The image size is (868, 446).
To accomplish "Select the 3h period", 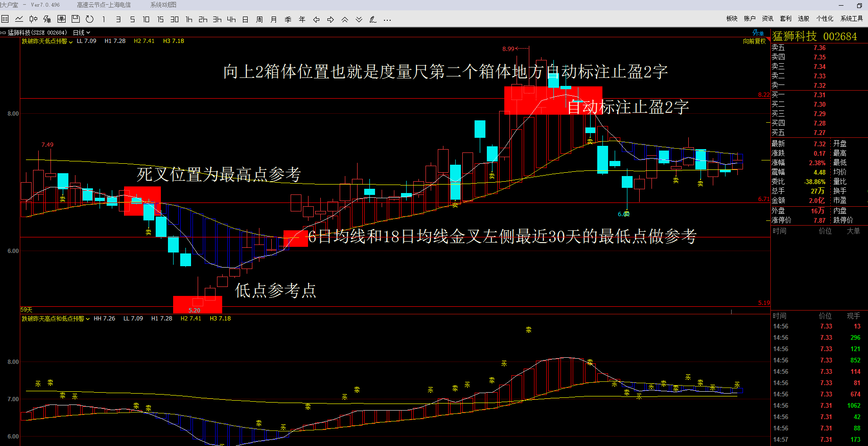I will point(217,19).
